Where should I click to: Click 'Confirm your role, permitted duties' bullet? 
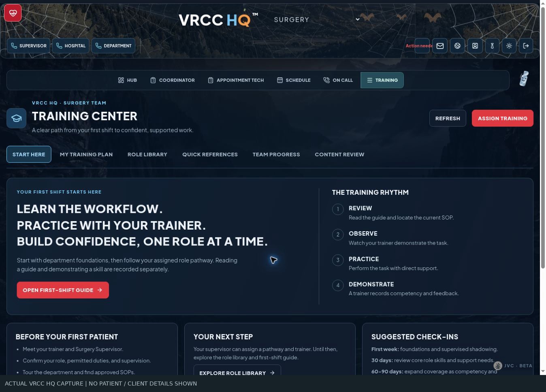pos(87,360)
